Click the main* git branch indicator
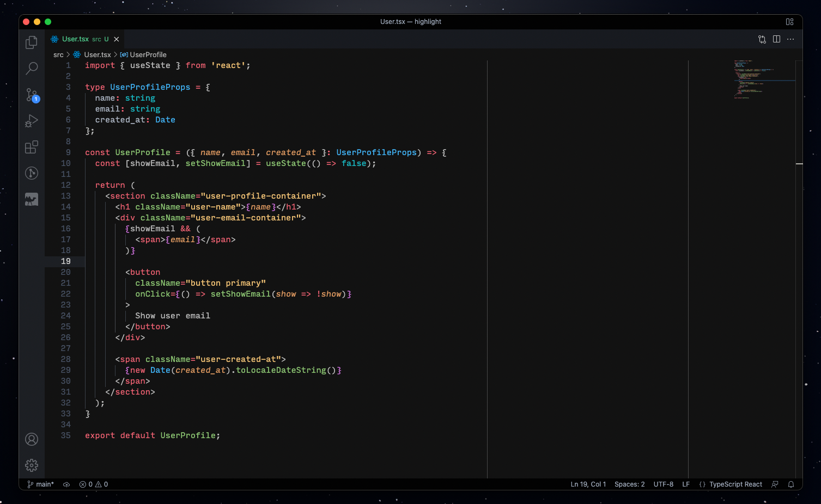The image size is (821, 504). coord(41,484)
